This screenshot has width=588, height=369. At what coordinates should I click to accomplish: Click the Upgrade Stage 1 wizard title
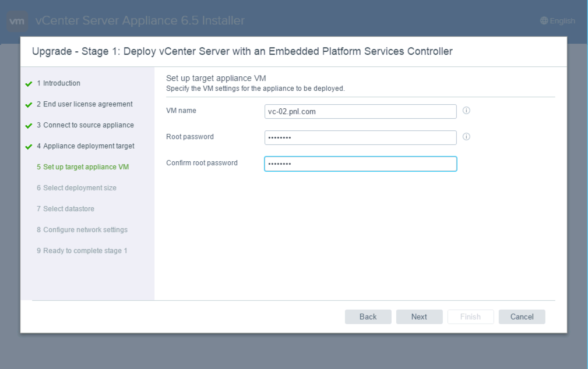tap(242, 51)
